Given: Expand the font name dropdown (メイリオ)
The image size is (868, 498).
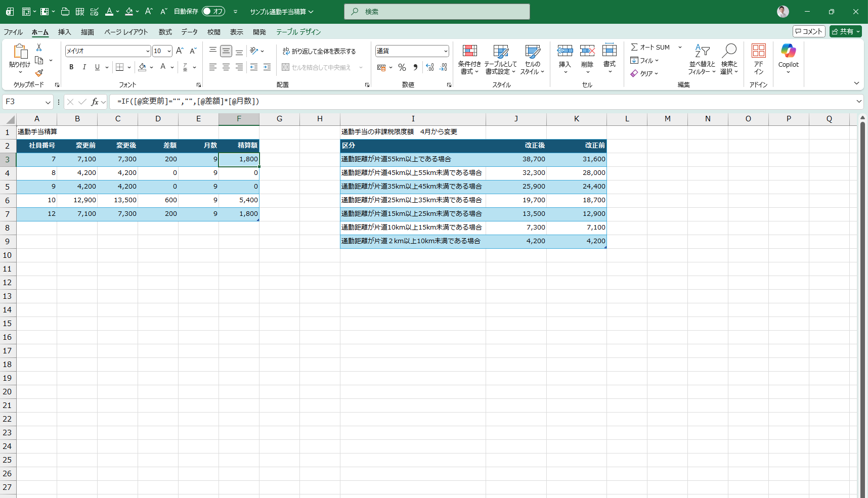Looking at the screenshot, I should tap(148, 51).
